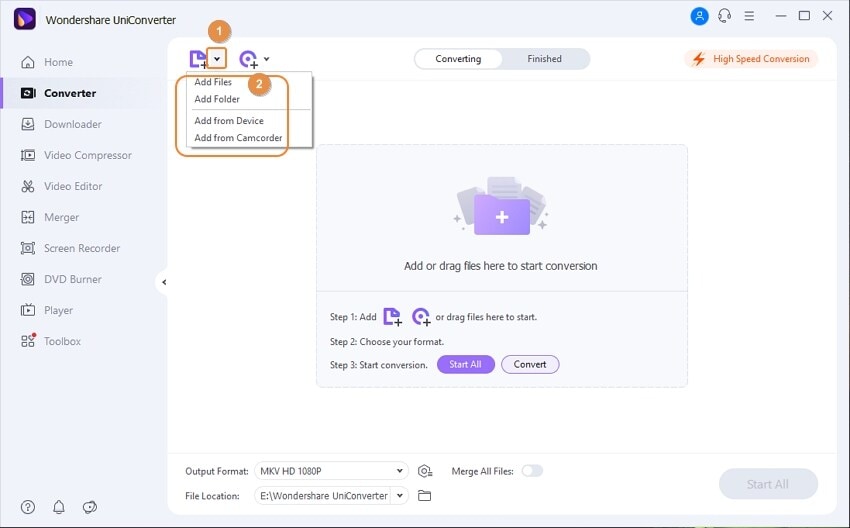Open the support headset icon

coord(724,16)
